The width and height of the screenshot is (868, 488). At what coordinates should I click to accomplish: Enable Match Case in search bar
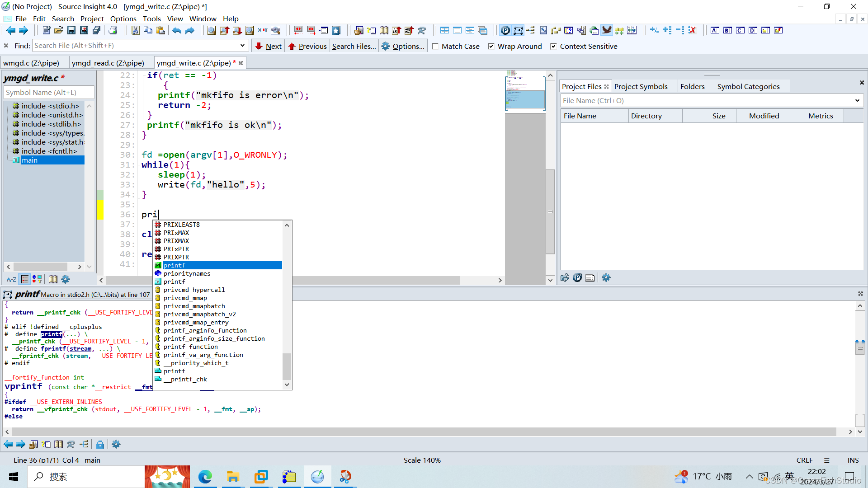[435, 46]
